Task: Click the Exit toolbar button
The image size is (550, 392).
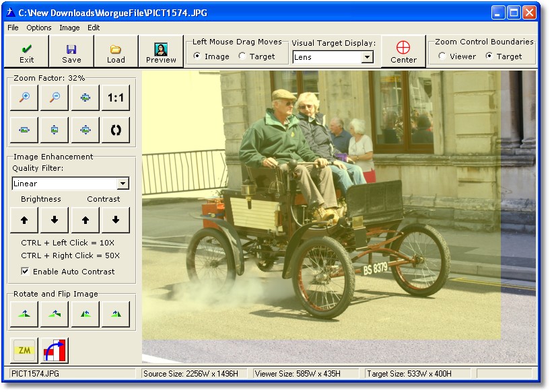Action: 26,52
